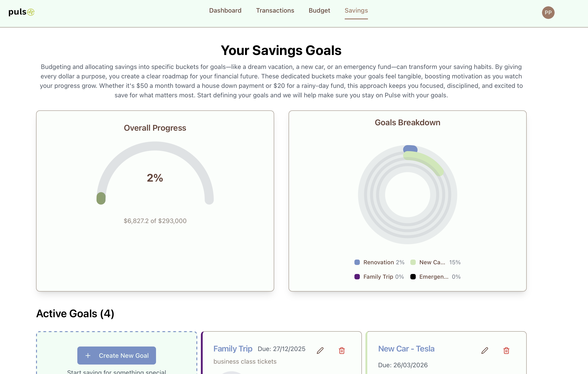Click the Pulse logo icon
The image size is (588, 374).
coord(31,12)
